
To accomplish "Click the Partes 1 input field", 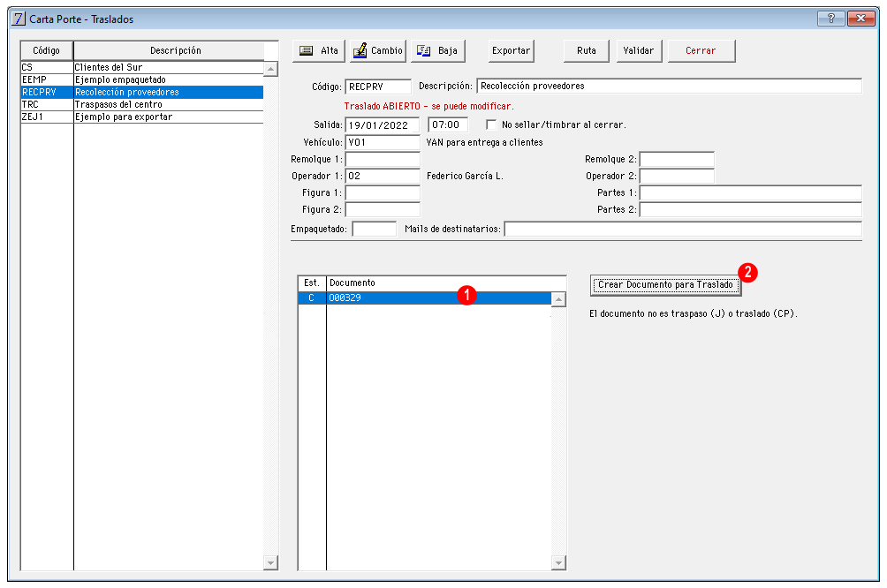I will [x=751, y=192].
